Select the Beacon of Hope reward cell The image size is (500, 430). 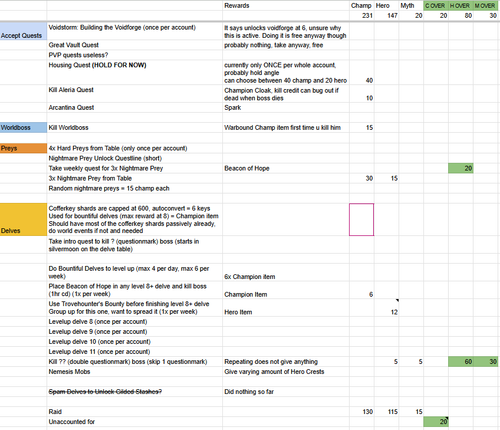click(x=286, y=168)
